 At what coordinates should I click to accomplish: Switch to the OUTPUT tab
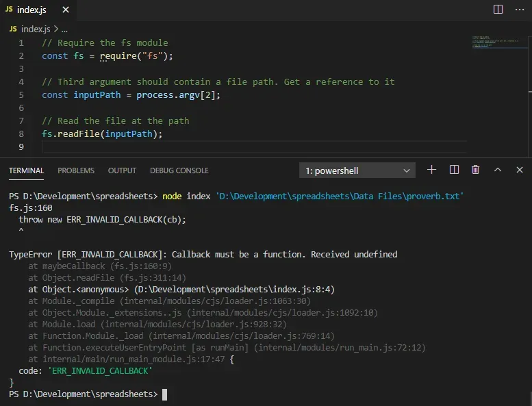point(122,170)
